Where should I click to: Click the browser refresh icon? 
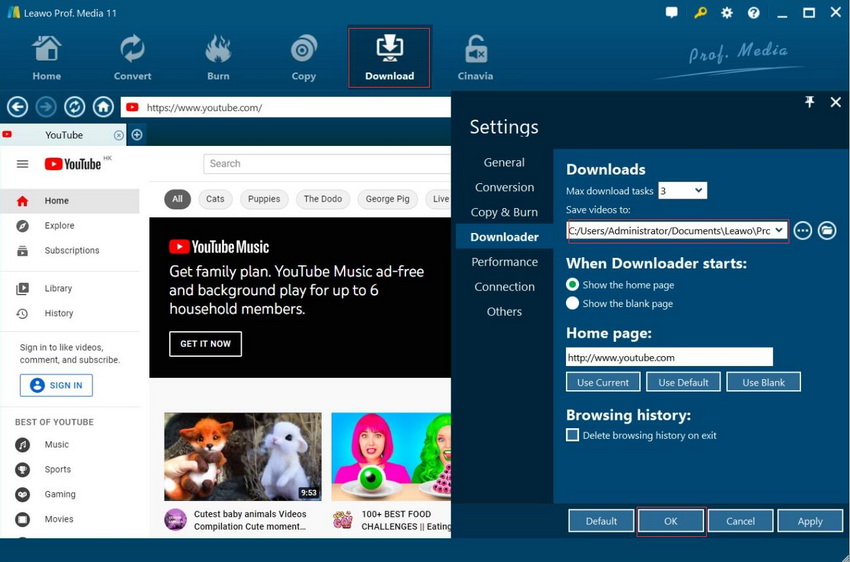pos(74,107)
